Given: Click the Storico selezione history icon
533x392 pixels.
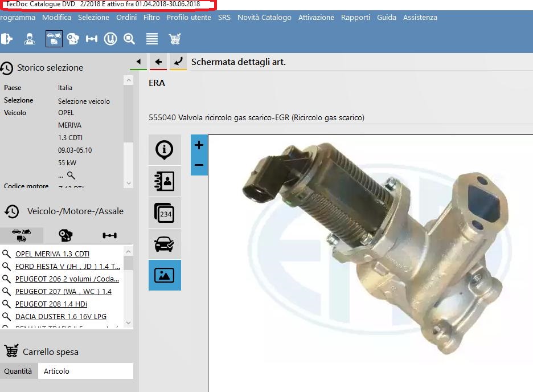Looking at the screenshot, I should point(7,68).
